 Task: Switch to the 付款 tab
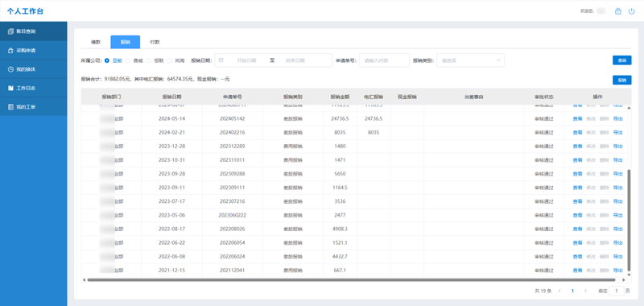click(x=155, y=42)
